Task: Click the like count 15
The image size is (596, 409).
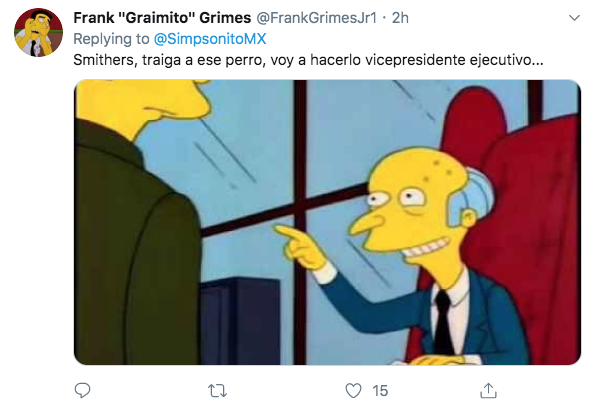Action: 380,391
